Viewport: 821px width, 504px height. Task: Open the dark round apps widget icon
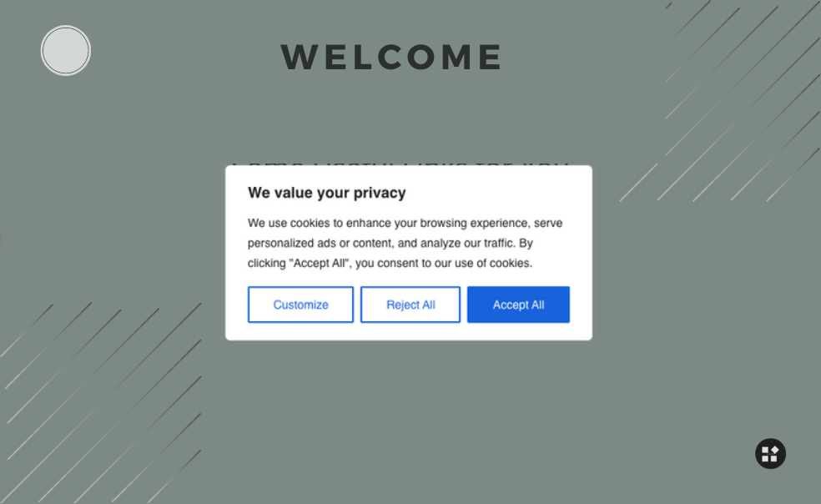[770, 454]
